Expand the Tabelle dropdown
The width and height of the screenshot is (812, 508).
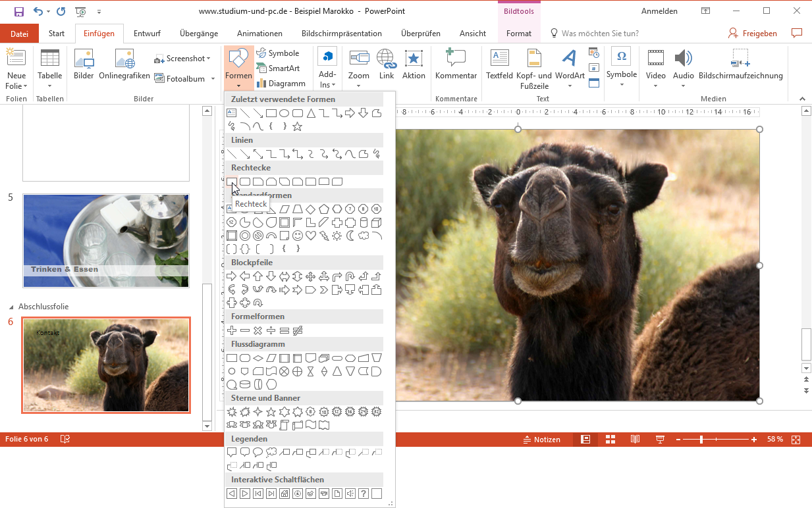[50, 86]
